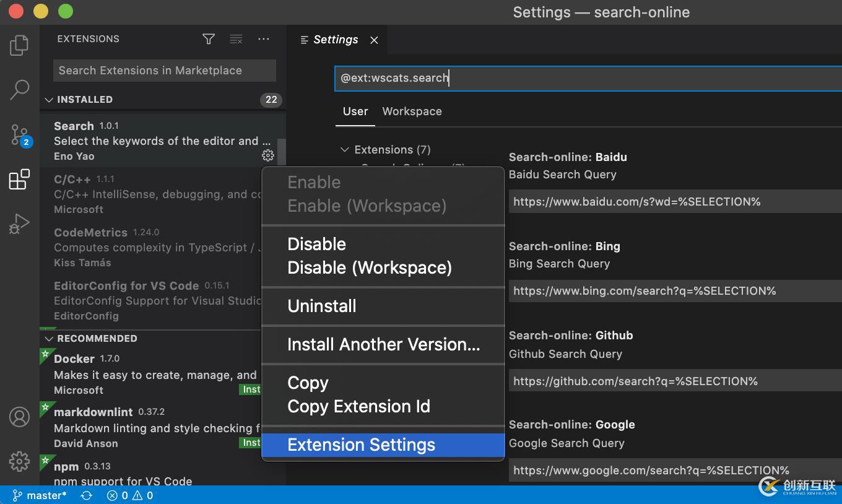
Task: Click the Accounts icon in activity bar
Action: [x=19, y=417]
